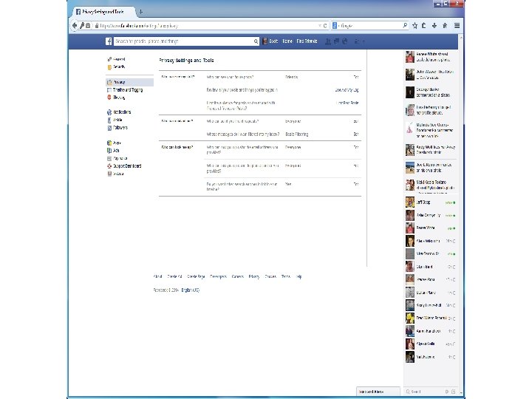The height and width of the screenshot is (399, 532).
Task: Open the messages icon in the blue bar
Action: 336,41
